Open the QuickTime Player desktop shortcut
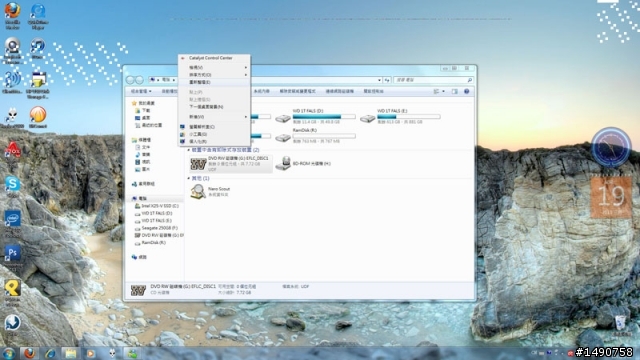640x360 pixels. (38, 16)
